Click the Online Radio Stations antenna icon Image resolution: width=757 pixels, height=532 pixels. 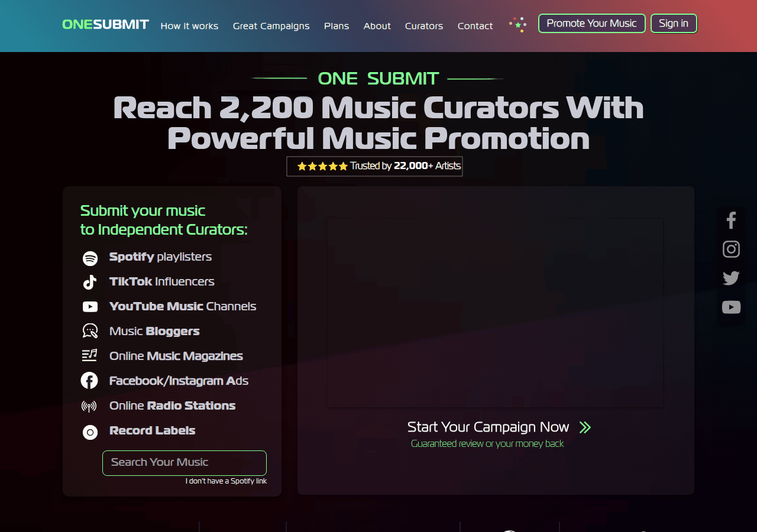tap(89, 406)
